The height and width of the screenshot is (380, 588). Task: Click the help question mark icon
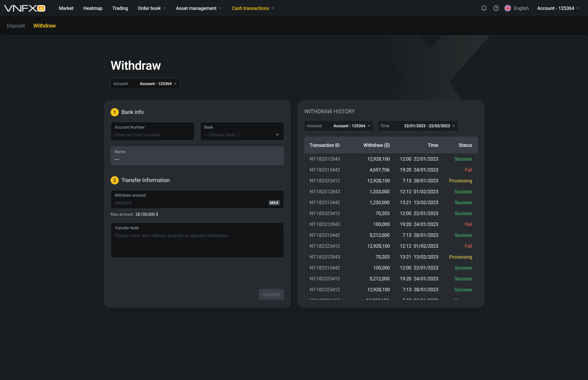click(x=496, y=8)
